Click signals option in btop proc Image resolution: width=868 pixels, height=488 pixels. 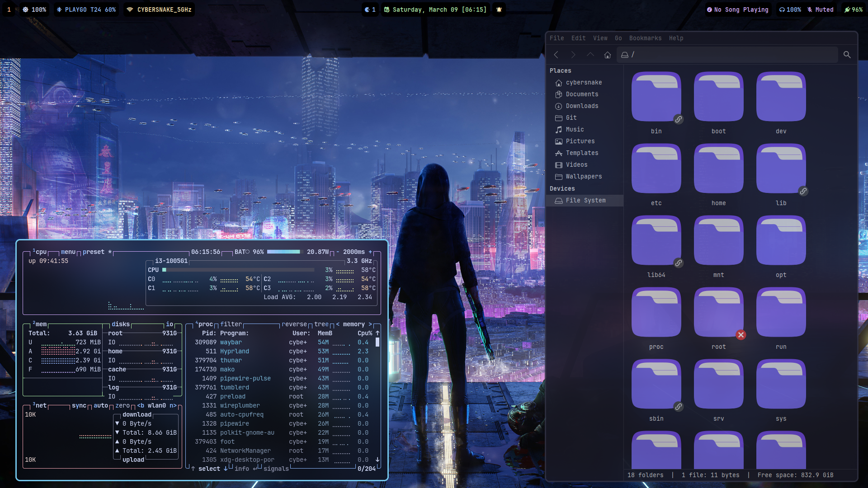276,469
